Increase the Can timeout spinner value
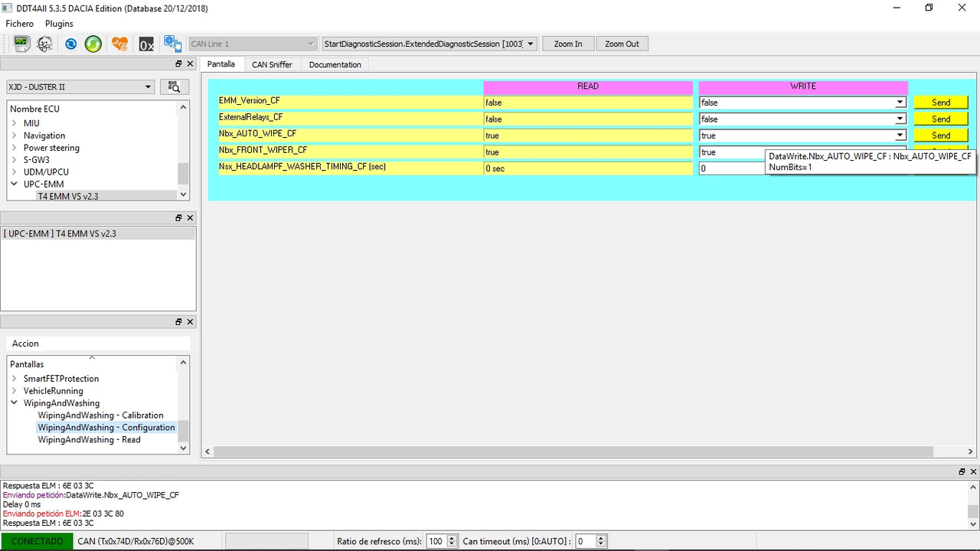Viewport: 980px width, 551px height. pos(601,538)
